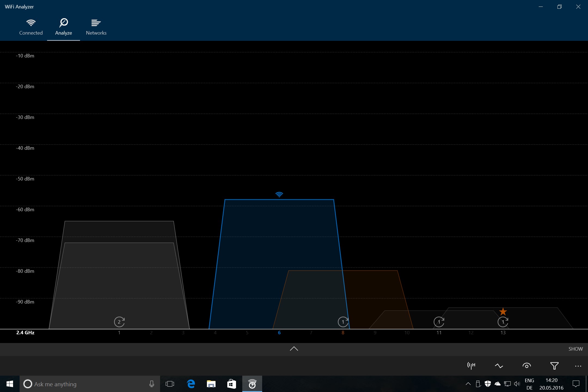
Task: Open the radar view icon
Action: tap(527, 366)
